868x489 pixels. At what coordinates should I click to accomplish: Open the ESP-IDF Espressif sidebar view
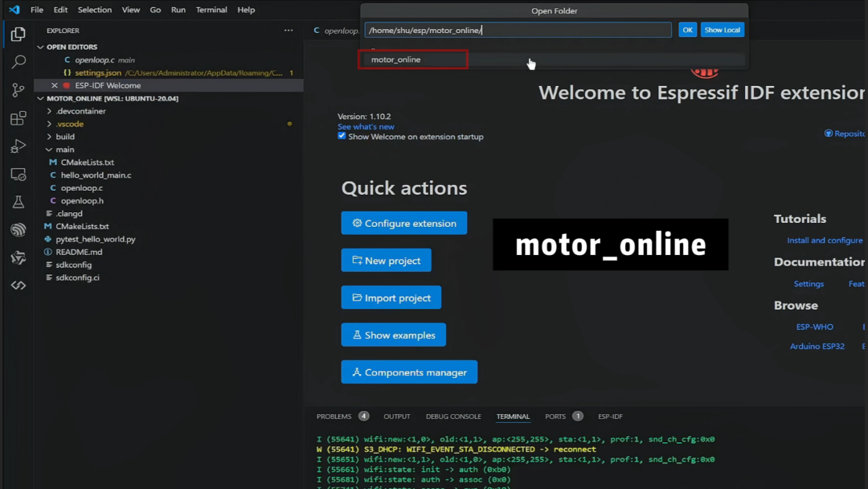point(18,230)
